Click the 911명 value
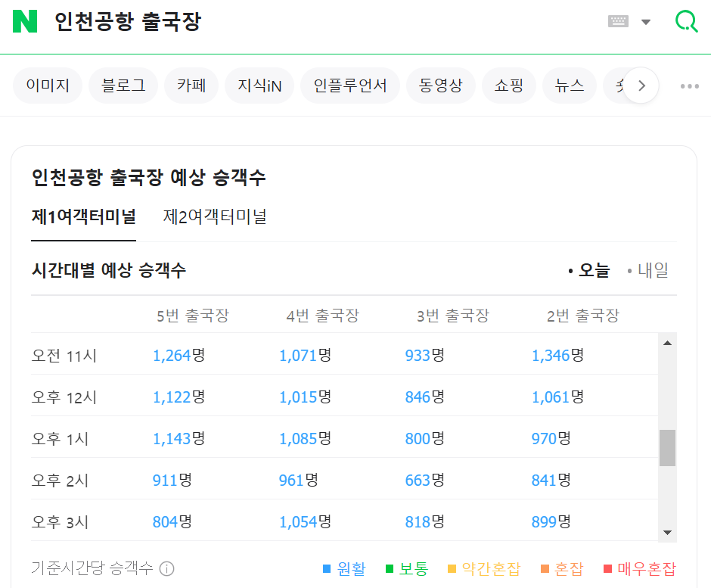 (x=172, y=480)
